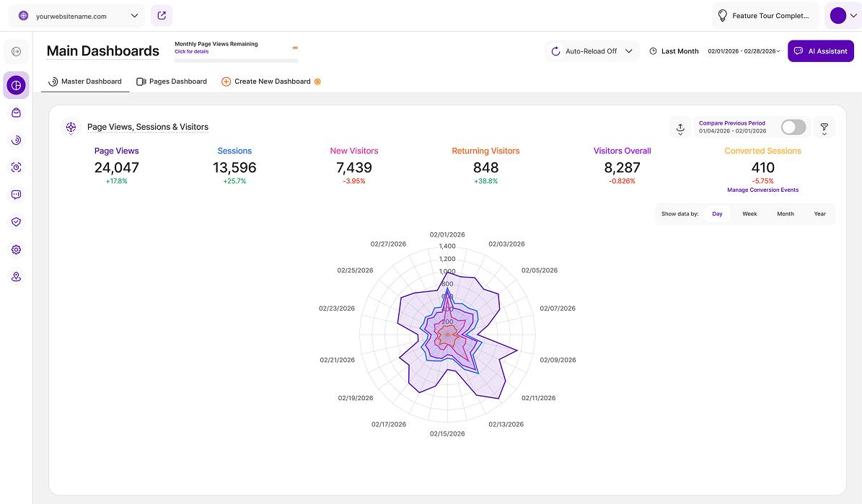Click the chat feedback sidebar icon

16,195
